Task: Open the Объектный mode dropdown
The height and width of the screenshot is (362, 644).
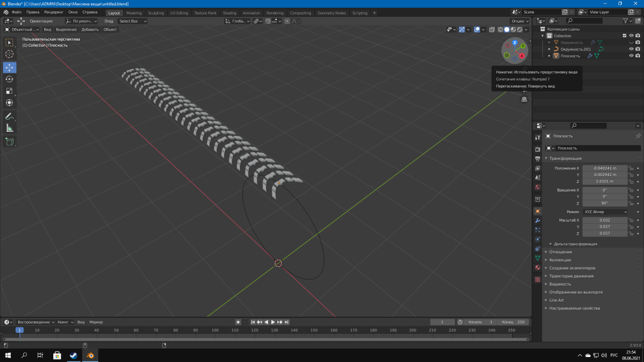Action: coord(22,30)
